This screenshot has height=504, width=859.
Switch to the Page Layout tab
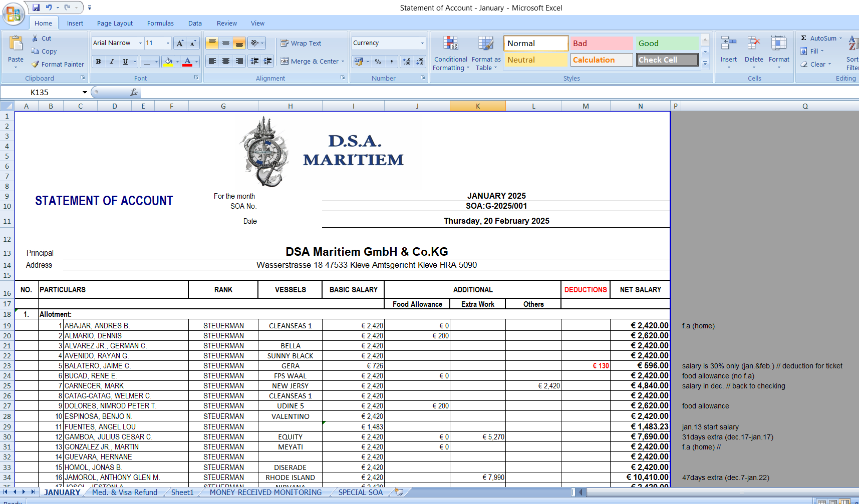tap(115, 23)
